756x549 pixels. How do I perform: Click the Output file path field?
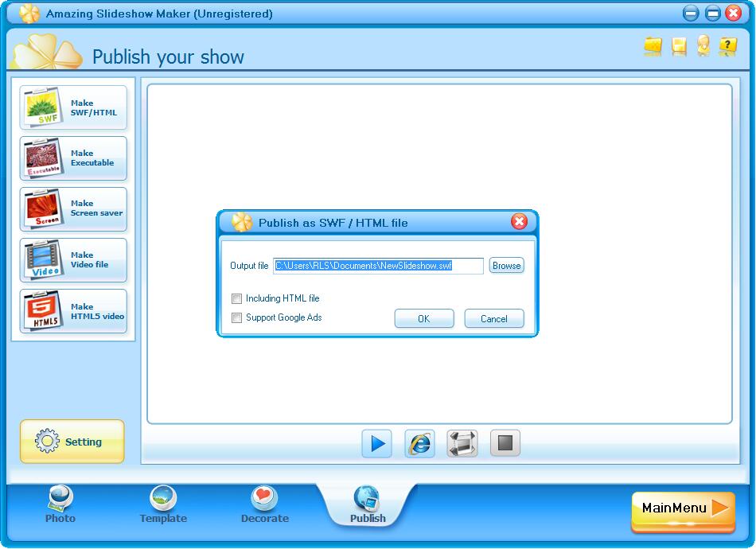click(x=378, y=266)
